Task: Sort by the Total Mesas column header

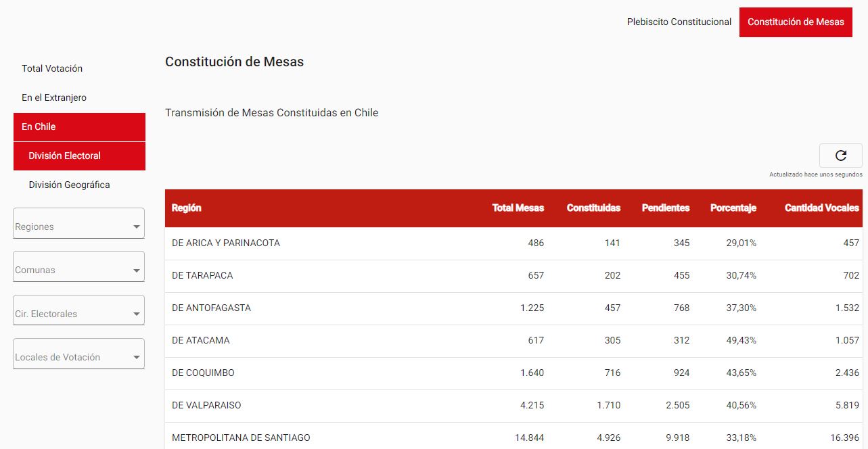Action: (518, 208)
